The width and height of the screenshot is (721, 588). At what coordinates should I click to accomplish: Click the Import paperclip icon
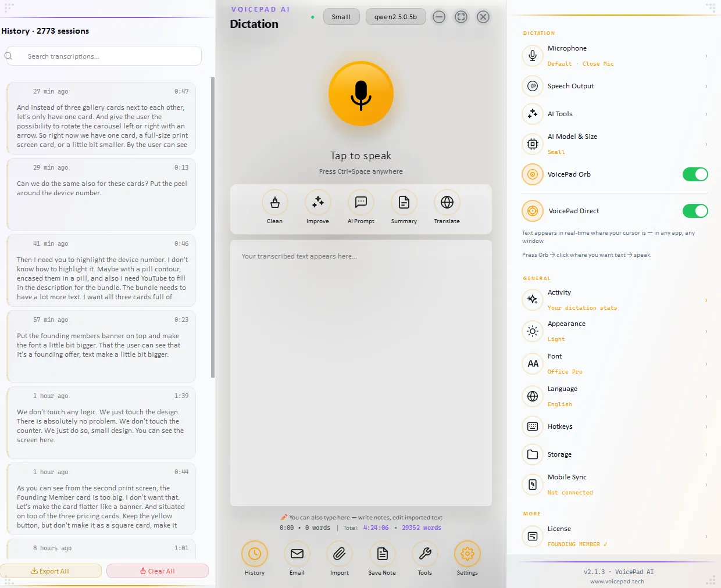pyautogui.click(x=340, y=554)
